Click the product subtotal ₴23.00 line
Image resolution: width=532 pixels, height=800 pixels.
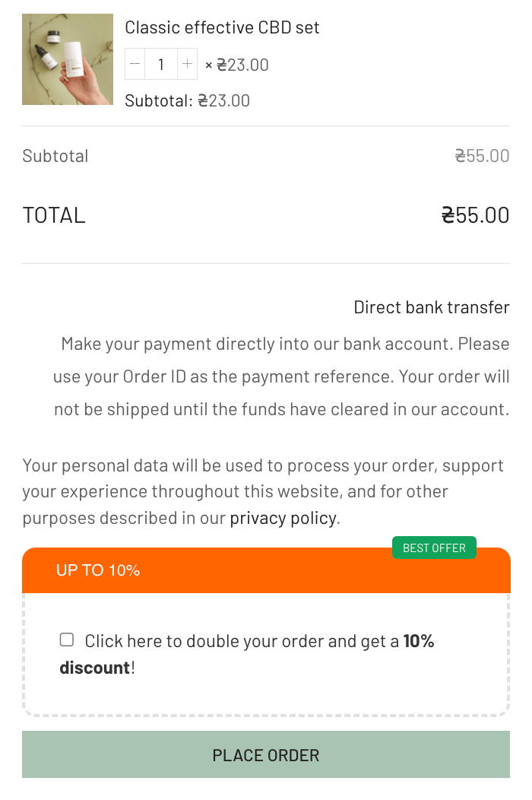click(187, 100)
